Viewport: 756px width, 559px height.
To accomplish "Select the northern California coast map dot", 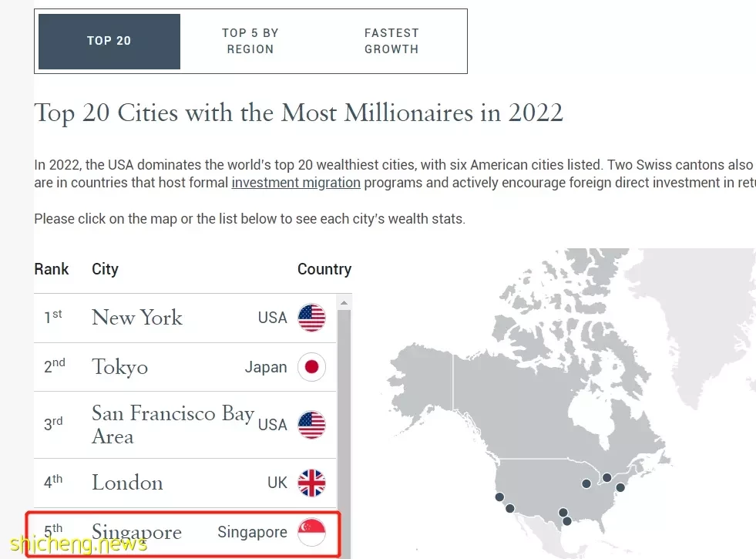I will tap(499, 497).
